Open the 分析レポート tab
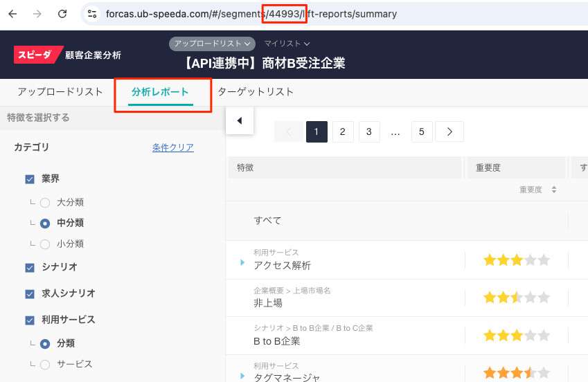 point(160,92)
